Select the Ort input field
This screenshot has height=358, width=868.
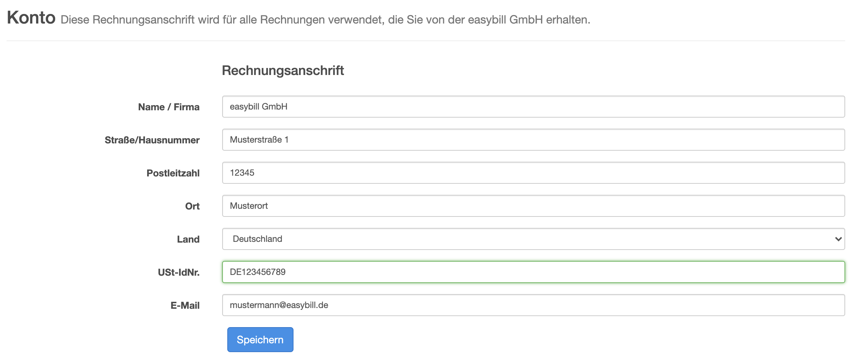pyautogui.click(x=533, y=206)
